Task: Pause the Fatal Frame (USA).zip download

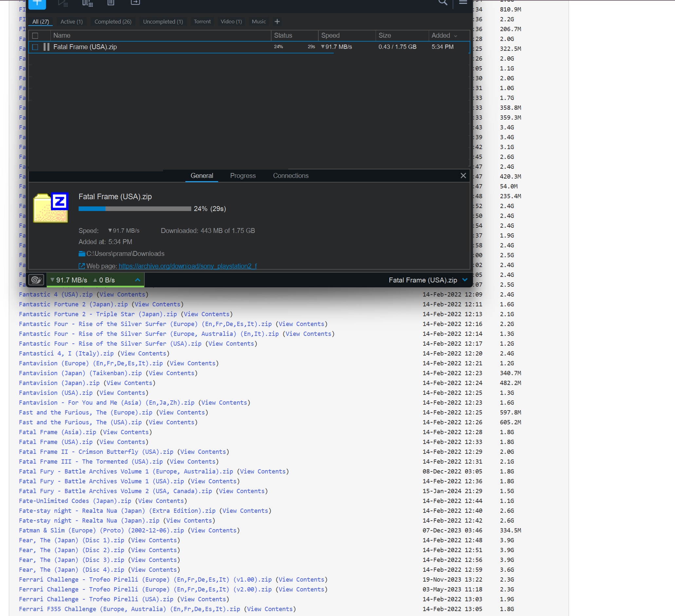Action: tap(47, 47)
